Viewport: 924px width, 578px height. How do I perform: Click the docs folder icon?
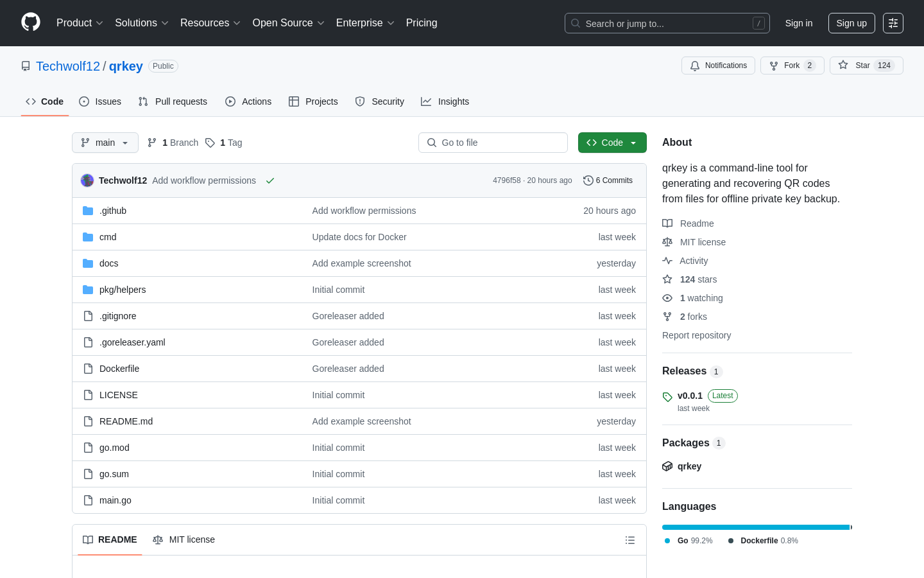(88, 263)
